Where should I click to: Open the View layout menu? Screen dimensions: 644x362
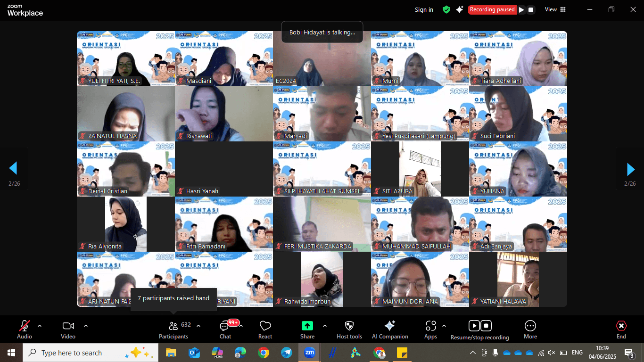point(555,9)
